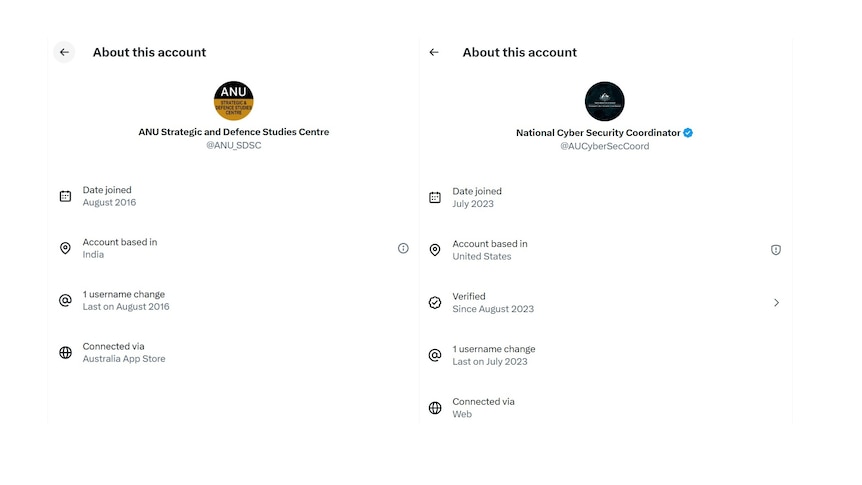Click the calendar icon next to August 2016

click(x=65, y=196)
